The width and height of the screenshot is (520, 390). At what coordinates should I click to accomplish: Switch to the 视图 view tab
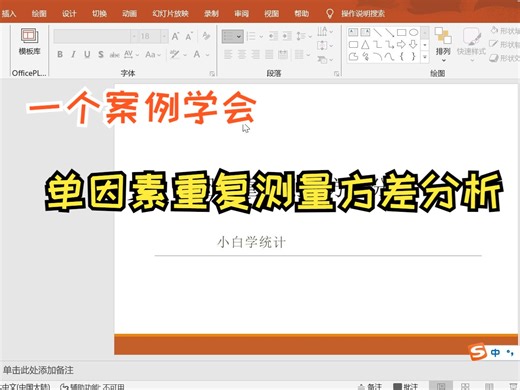271,14
